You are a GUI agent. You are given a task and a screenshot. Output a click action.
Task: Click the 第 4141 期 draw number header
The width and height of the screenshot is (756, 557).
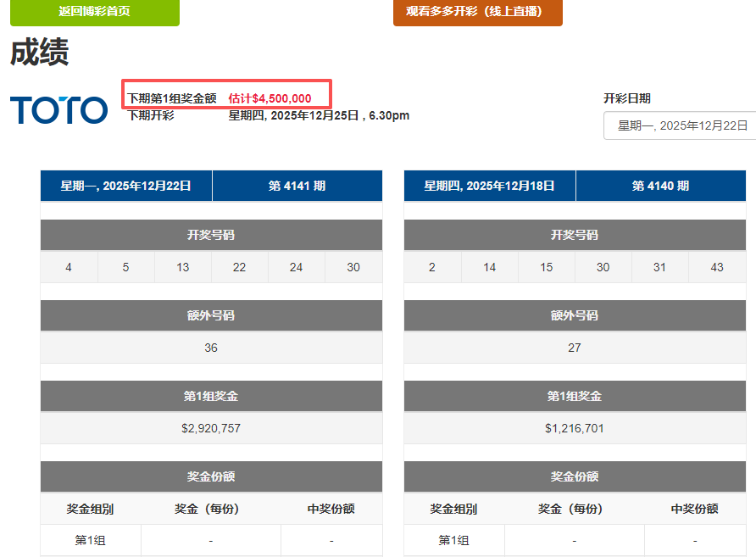point(297,186)
